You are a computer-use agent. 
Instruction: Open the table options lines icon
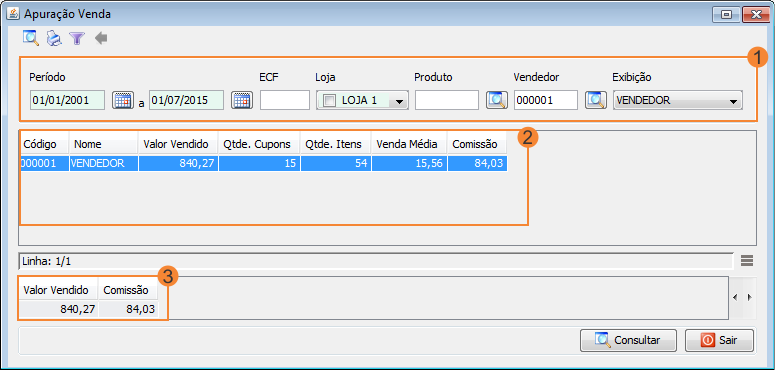point(746,260)
